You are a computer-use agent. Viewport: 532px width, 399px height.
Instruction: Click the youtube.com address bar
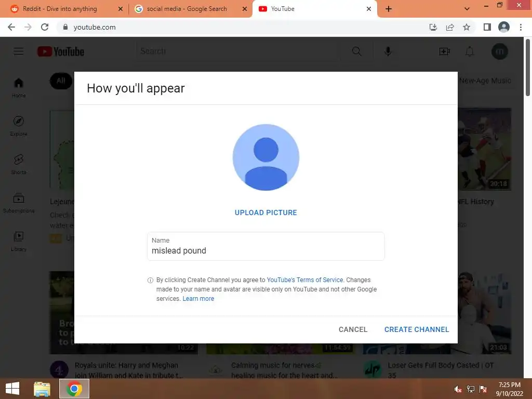point(237,27)
